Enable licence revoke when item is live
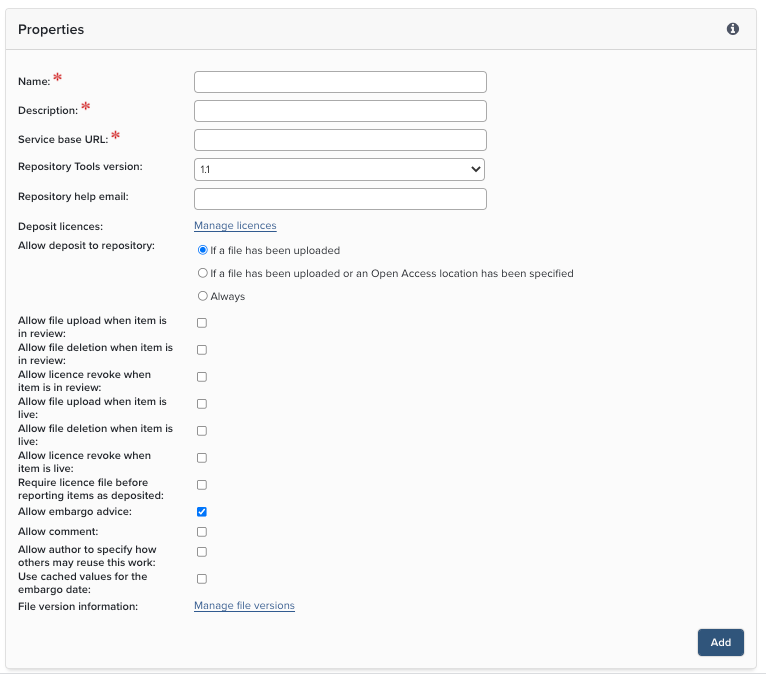Image resolution: width=766 pixels, height=674 pixels. coord(202,458)
